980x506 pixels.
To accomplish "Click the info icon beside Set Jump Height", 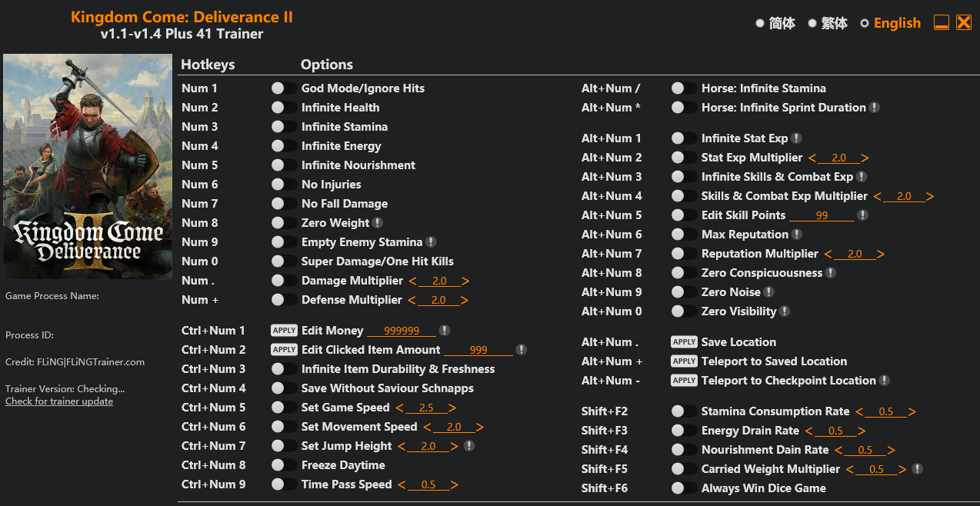I will coord(469,446).
